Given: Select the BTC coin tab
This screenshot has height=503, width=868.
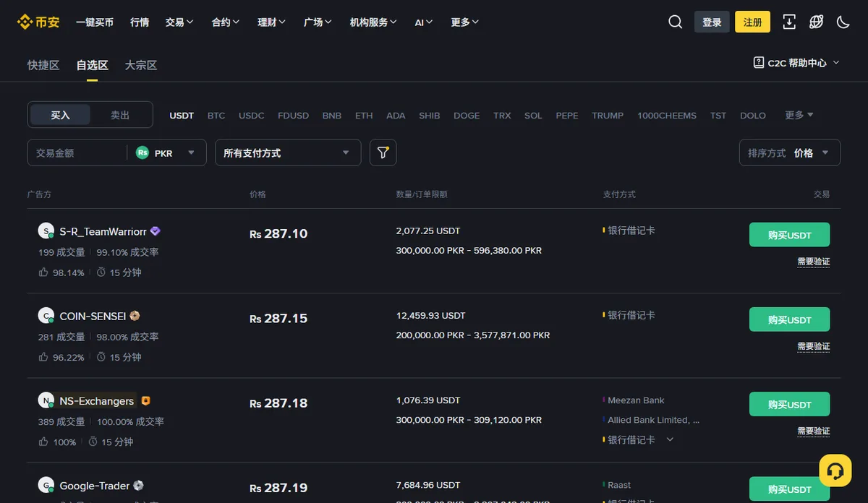Looking at the screenshot, I should point(216,116).
